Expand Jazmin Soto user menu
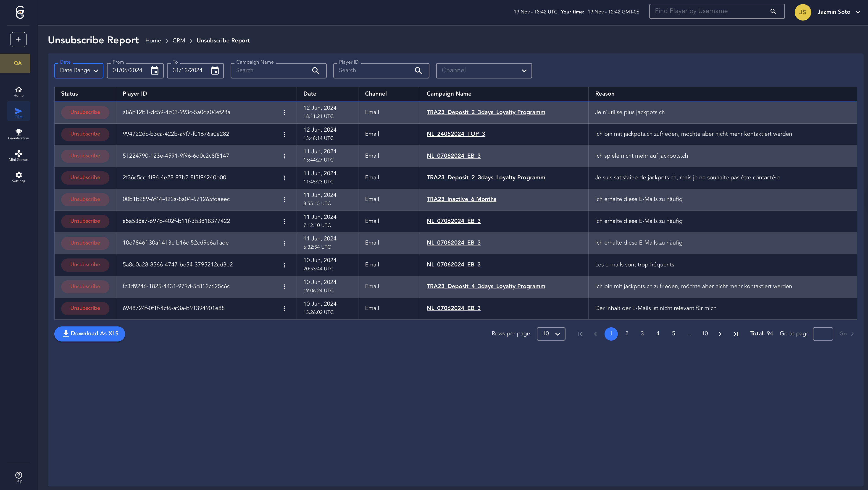Screen dimensions: 868x490 (x=858, y=12)
